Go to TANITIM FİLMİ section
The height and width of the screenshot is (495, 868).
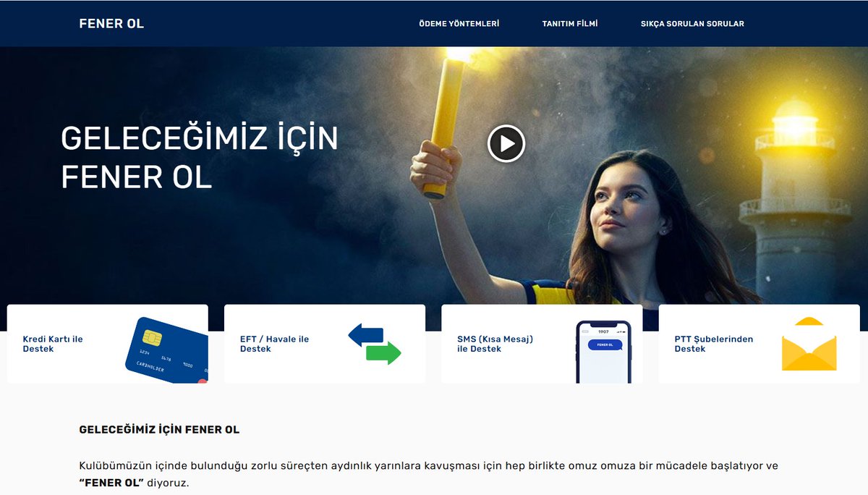[x=570, y=24]
